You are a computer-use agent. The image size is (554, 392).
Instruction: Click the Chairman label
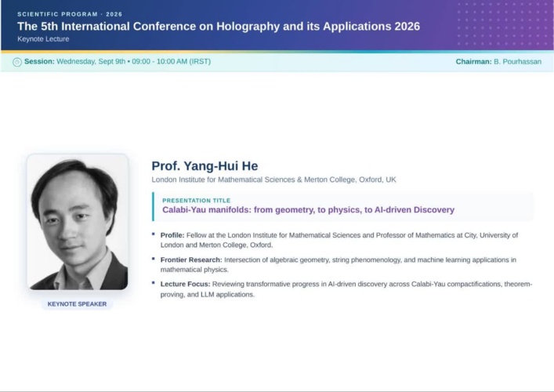[x=473, y=61]
